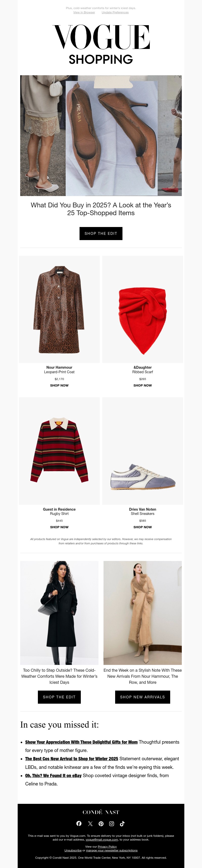Open the Update Preferences link

115,13
